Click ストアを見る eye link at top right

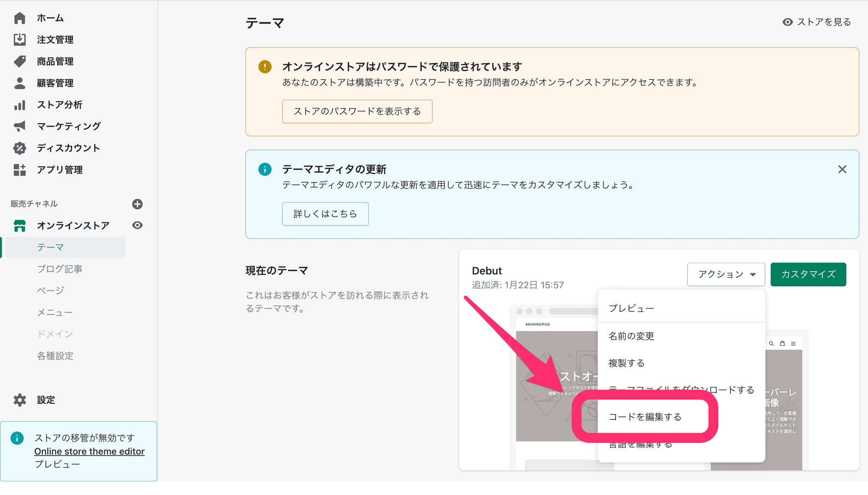pyautogui.click(x=816, y=22)
